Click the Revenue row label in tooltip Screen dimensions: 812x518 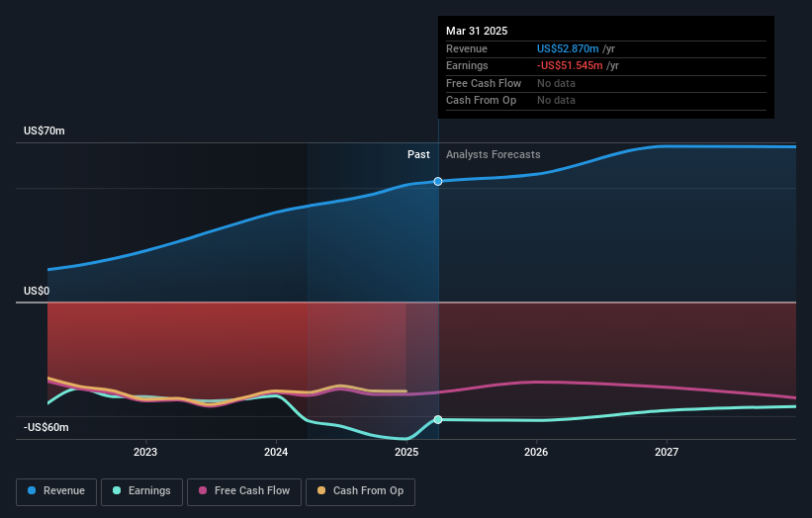click(467, 48)
